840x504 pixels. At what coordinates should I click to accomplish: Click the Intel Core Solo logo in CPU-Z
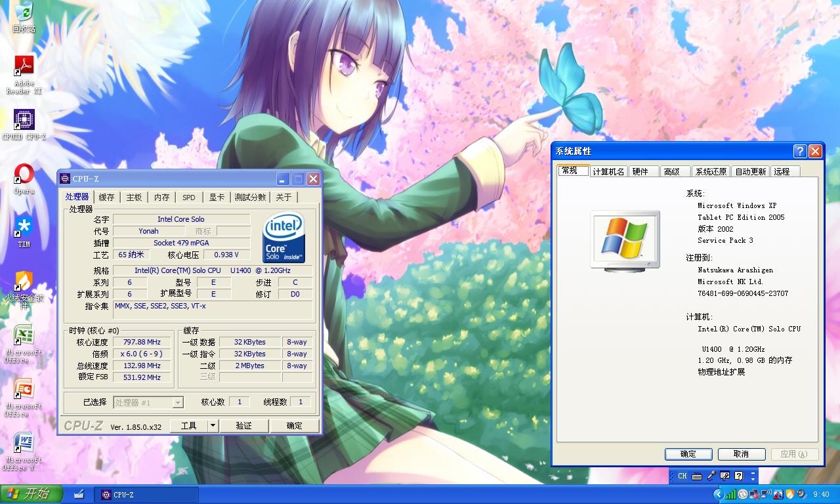(284, 238)
